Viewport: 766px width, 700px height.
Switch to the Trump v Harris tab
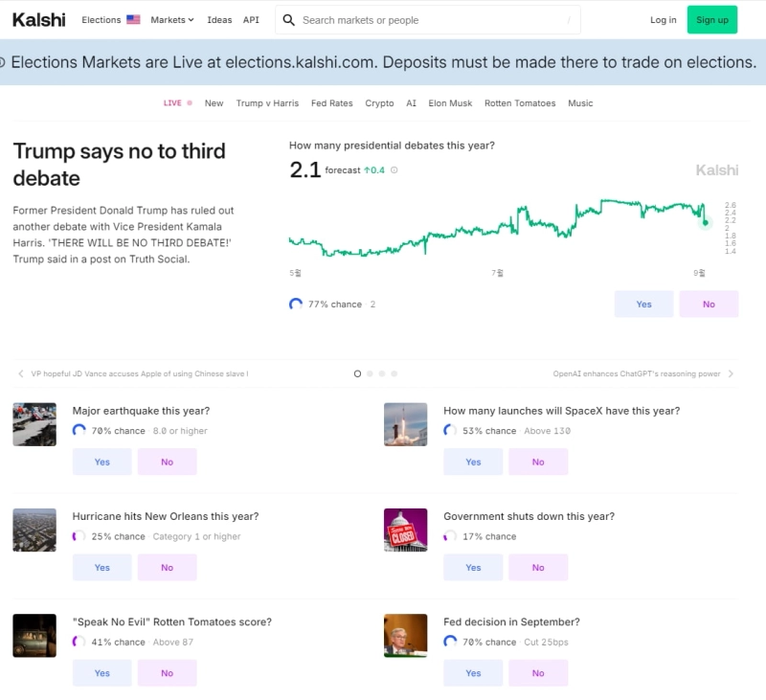tap(267, 103)
